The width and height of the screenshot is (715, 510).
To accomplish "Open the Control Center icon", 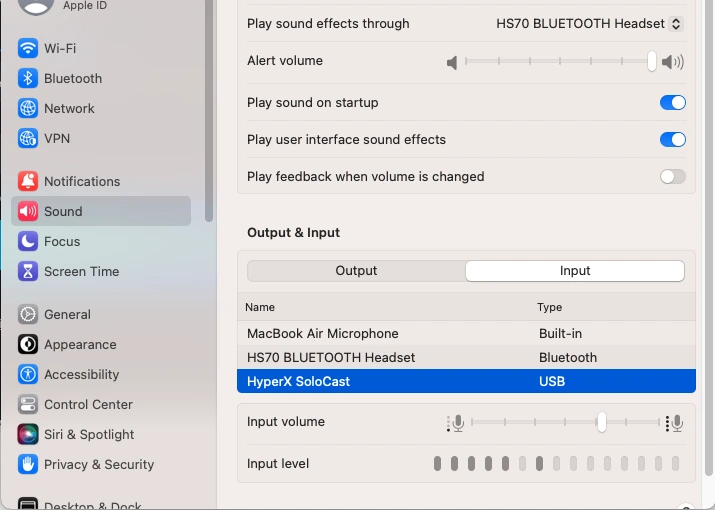I will 28,404.
